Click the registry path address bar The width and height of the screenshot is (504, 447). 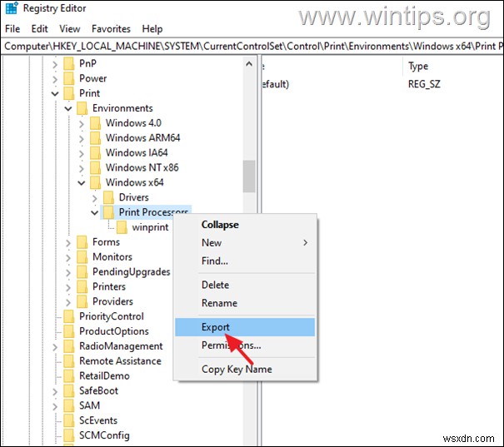click(252, 47)
